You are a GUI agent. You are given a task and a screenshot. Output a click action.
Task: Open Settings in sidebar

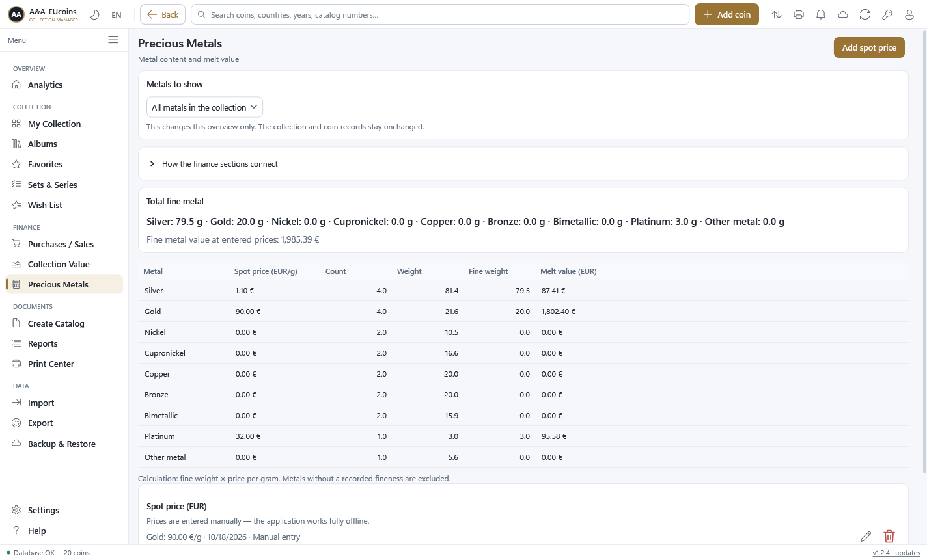64,511
